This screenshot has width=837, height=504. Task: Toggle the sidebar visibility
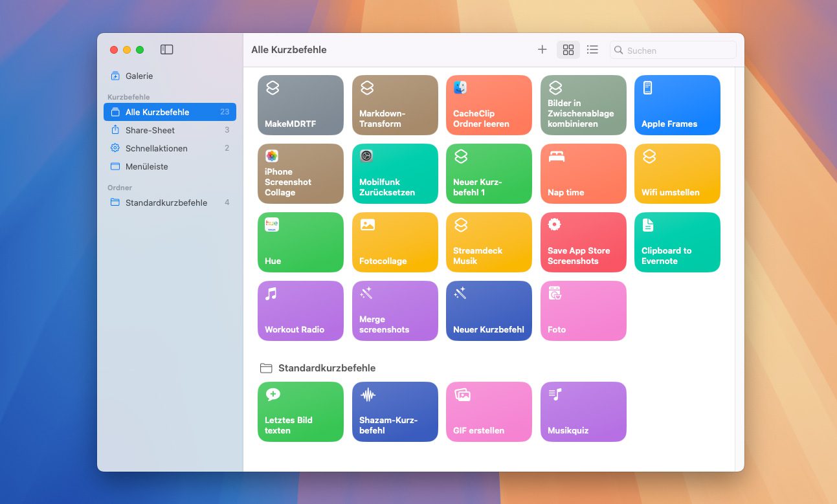166,50
